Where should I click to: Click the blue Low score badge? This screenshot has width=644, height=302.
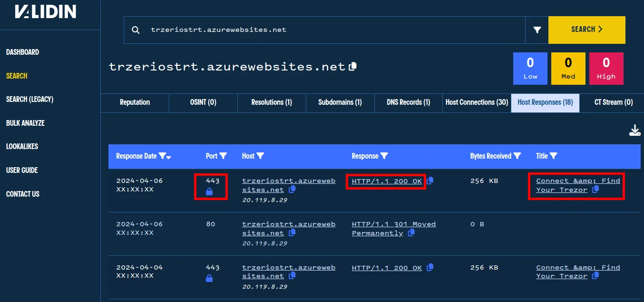coord(530,69)
